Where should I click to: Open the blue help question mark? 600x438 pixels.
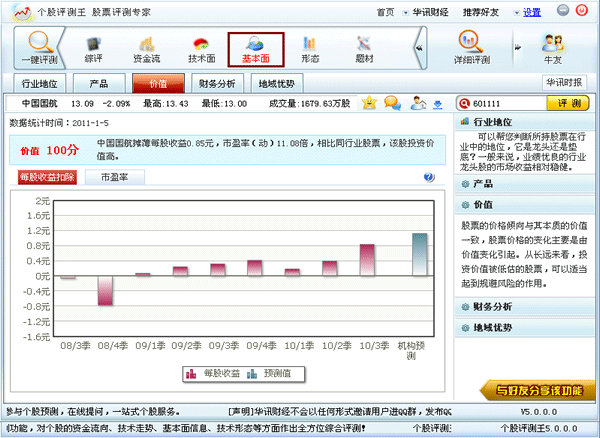(429, 177)
